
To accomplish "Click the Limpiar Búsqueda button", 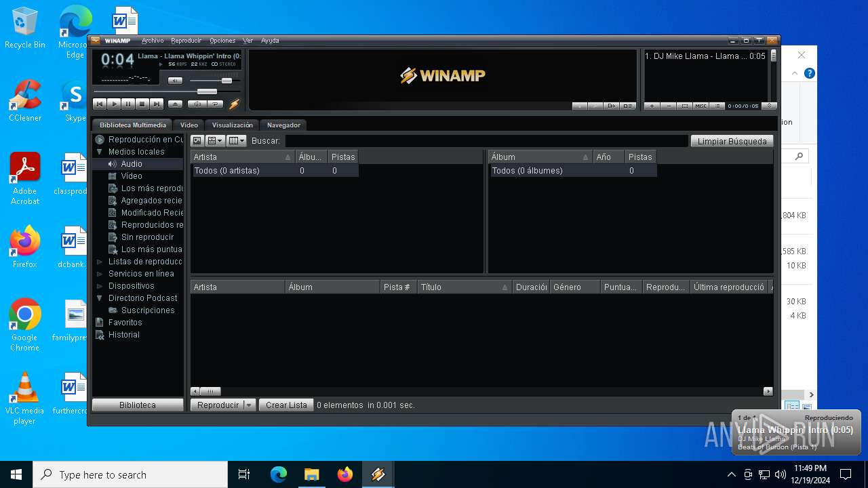I will (732, 141).
